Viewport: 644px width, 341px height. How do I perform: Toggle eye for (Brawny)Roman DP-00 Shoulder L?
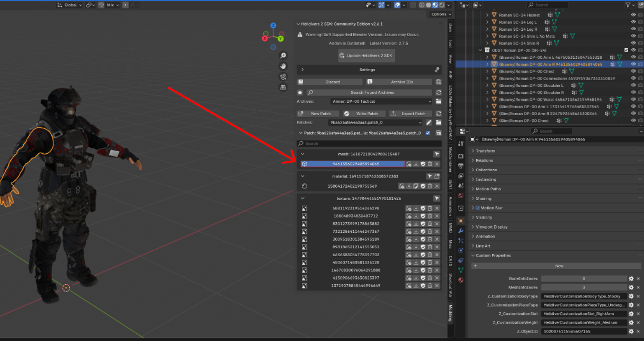point(633,85)
